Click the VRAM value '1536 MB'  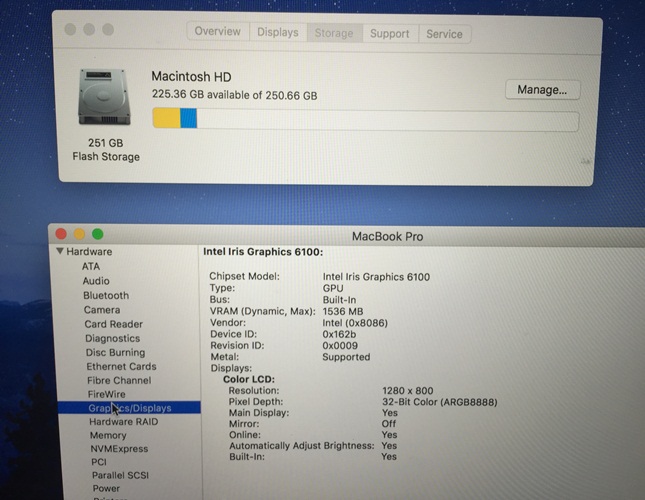(343, 311)
